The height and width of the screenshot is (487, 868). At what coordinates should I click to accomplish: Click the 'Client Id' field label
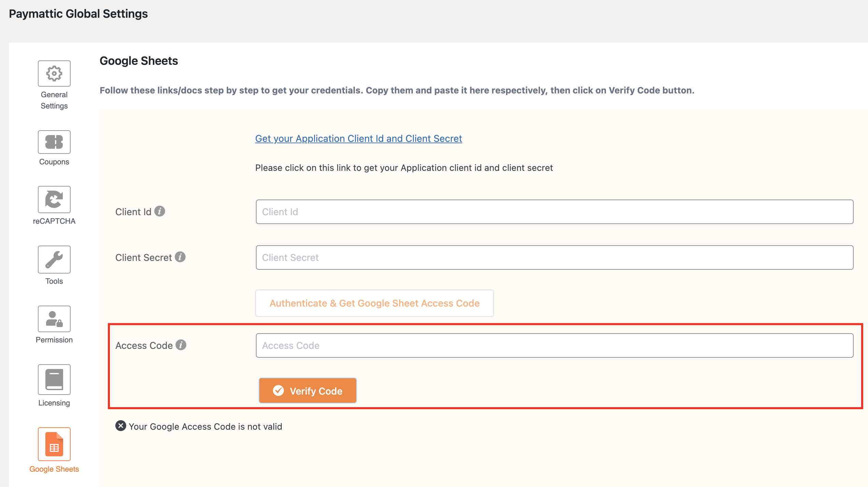point(133,212)
